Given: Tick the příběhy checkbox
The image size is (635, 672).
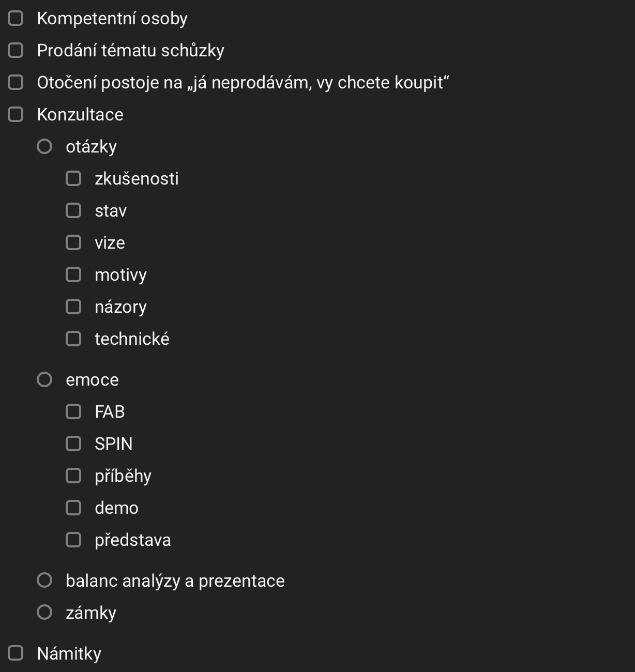Looking at the screenshot, I should click(x=73, y=476).
